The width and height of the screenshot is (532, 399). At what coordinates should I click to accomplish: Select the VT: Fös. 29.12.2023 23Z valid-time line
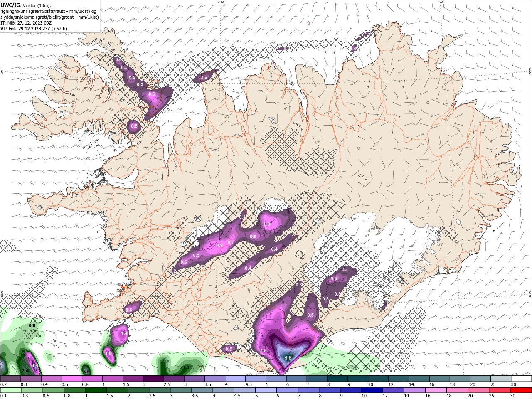(x=34, y=29)
